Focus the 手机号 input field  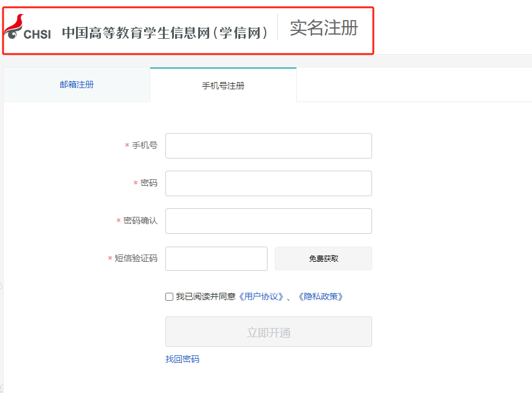tap(268, 146)
